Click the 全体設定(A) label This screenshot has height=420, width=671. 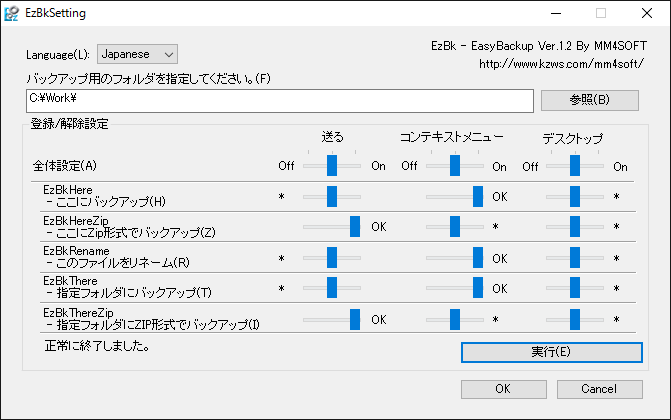tap(65, 166)
